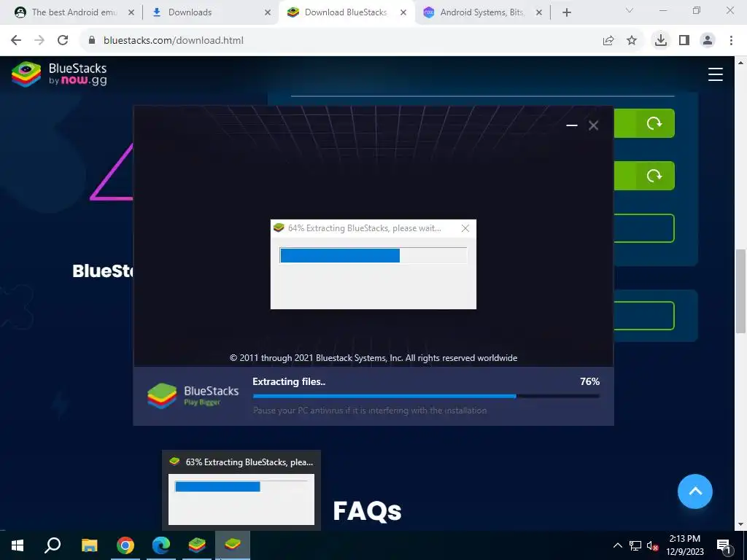This screenshot has height=560, width=747.
Task: Minimize the BlueStacks installer window
Action: (572, 125)
